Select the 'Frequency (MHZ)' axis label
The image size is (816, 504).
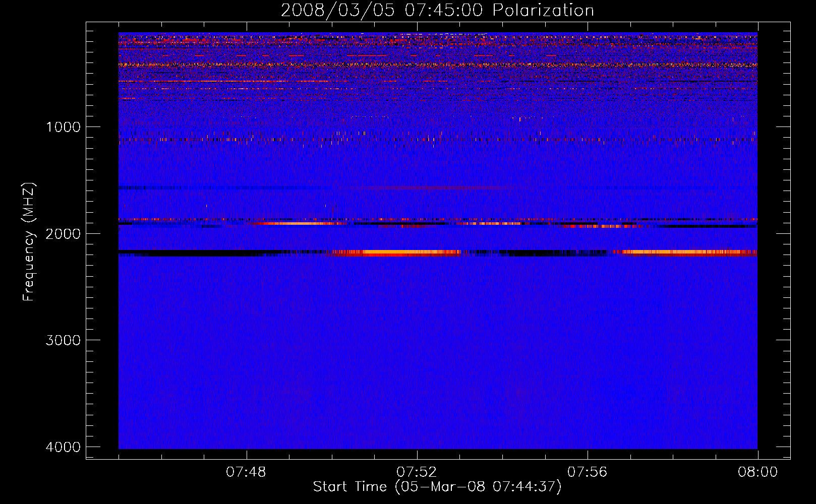coord(29,242)
